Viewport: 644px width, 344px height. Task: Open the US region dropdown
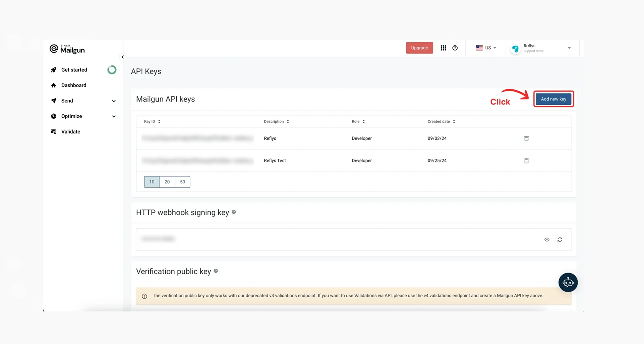coord(486,48)
